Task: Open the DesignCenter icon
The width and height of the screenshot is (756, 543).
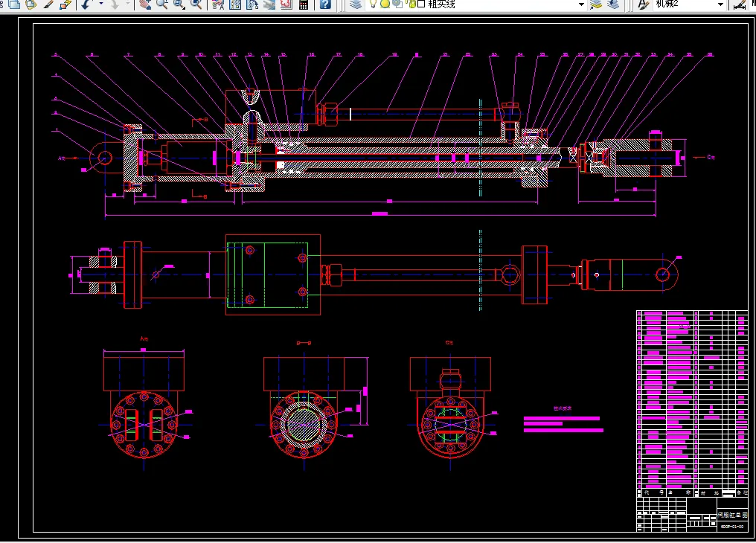Action: [x=235, y=4]
